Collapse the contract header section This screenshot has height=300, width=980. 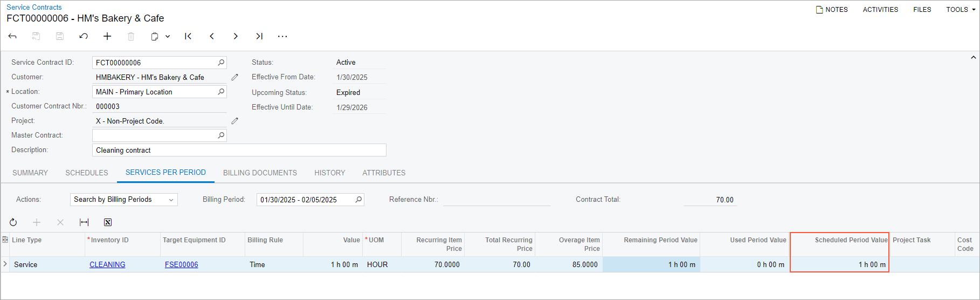(x=973, y=57)
